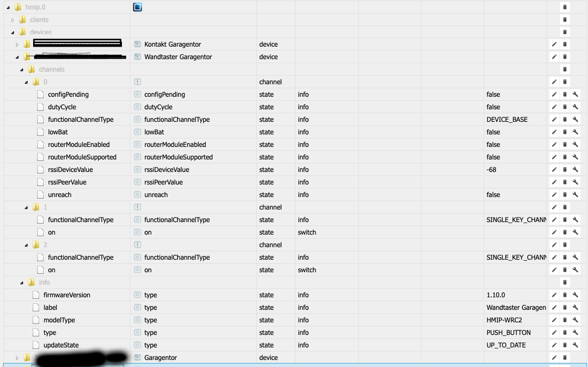588x367 pixels.
Task: Collapse the info folder
Action: (22, 283)
